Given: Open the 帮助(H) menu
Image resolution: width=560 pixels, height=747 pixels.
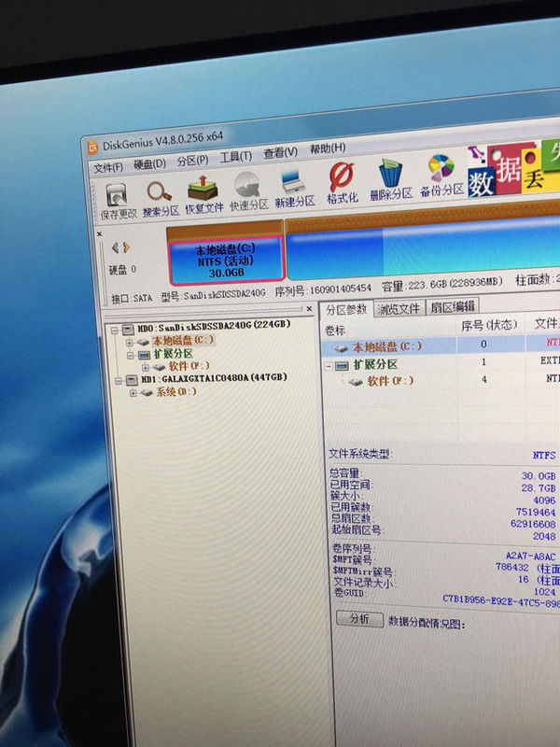Looking at the screenshot, I should tap(328, 148).
